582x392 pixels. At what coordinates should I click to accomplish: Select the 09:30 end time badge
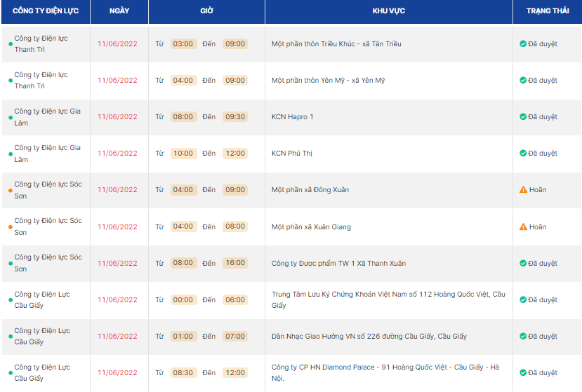(x=235, y=116)
